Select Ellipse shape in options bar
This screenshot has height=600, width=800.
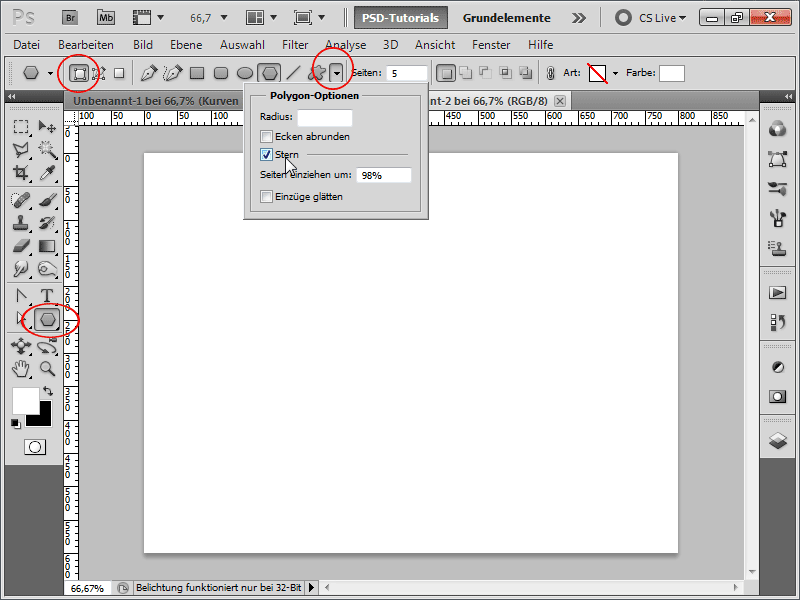[245, 73]
